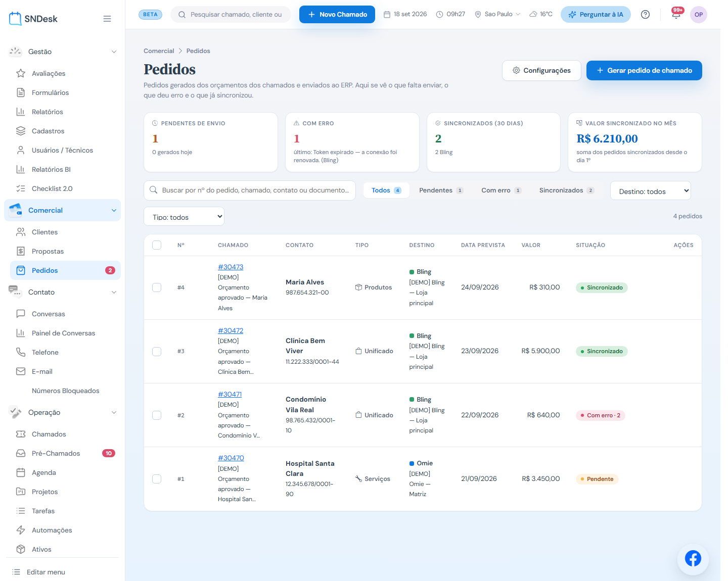This screenshot has width=728, height=581.
Task: Open the 'Destino: todos' dropdown
Action: pos(651,191)
